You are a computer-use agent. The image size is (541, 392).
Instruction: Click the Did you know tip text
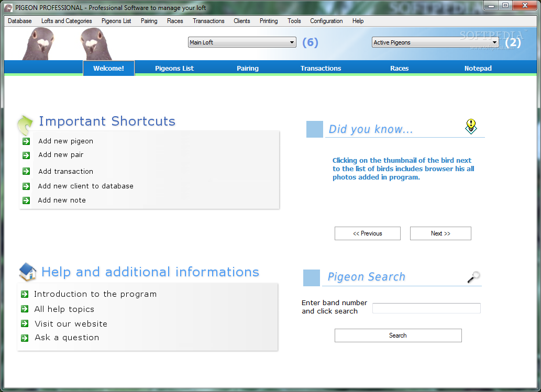click(x=403, y=169)
